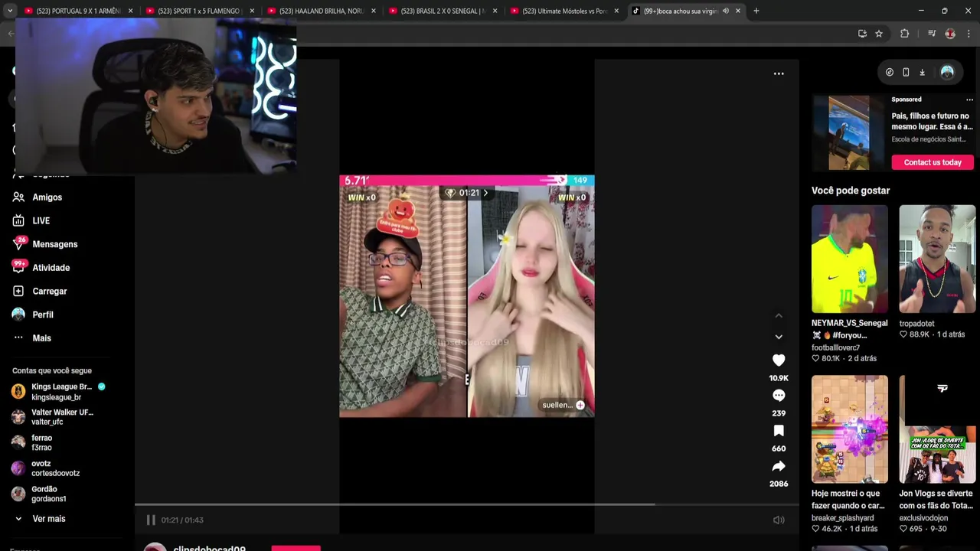Open TikTok profile avatar in top bar
Screen dimensions: 980x551
coord(947,72)
